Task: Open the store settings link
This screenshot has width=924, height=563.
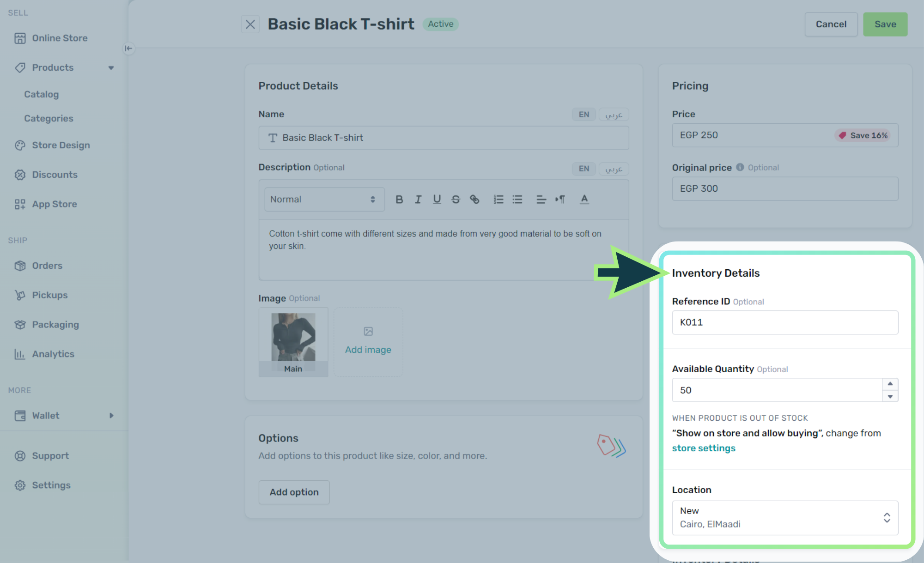Action: coord(703,448)
